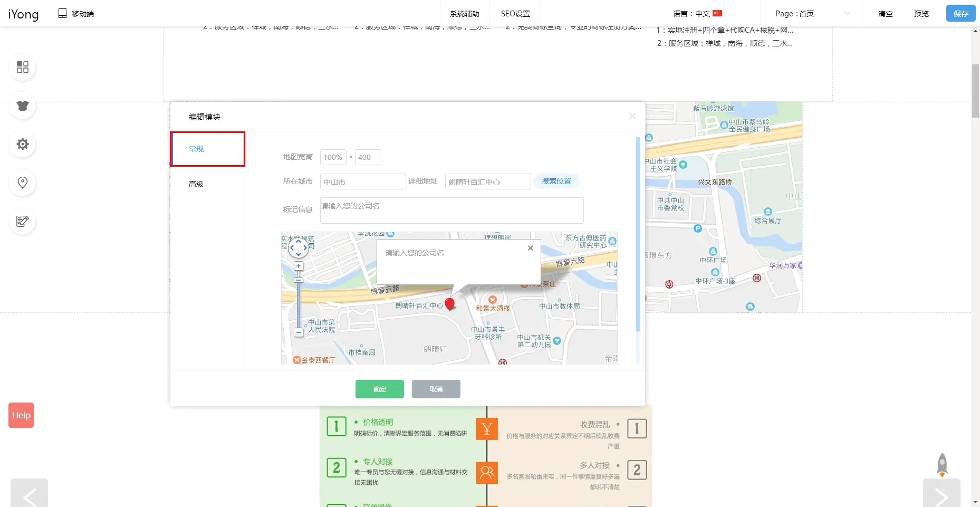Click the location pin icon in sidebar
This screenshot has width=980, height=507.
23,183
